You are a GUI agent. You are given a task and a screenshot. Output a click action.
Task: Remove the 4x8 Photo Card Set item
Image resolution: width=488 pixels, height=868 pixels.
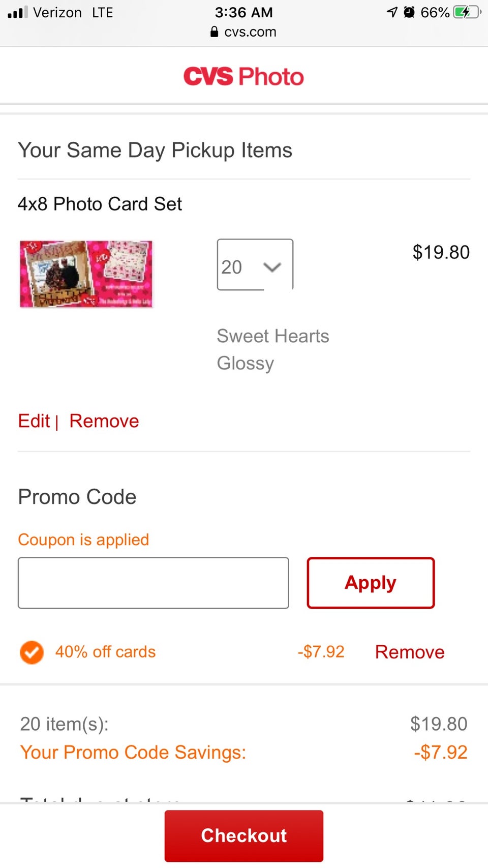pos(104,421)
